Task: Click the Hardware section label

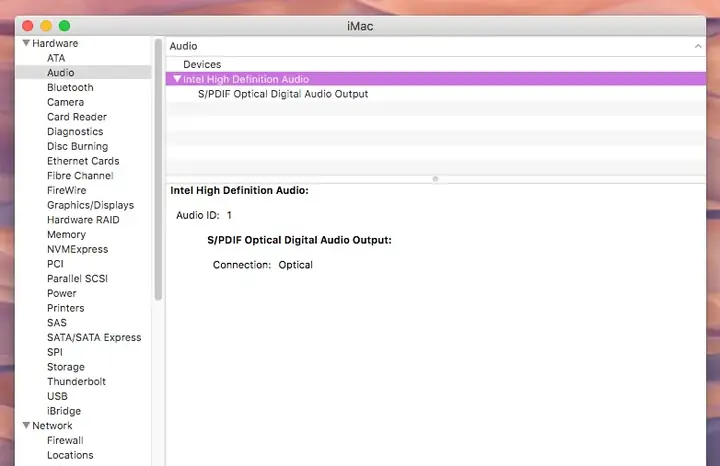Action: 55,43
